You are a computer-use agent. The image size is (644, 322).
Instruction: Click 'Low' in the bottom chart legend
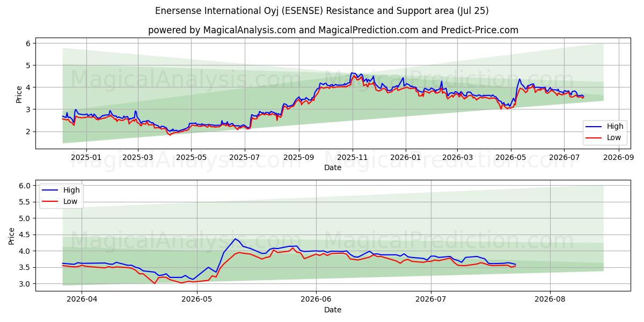[x=71, y=201]
